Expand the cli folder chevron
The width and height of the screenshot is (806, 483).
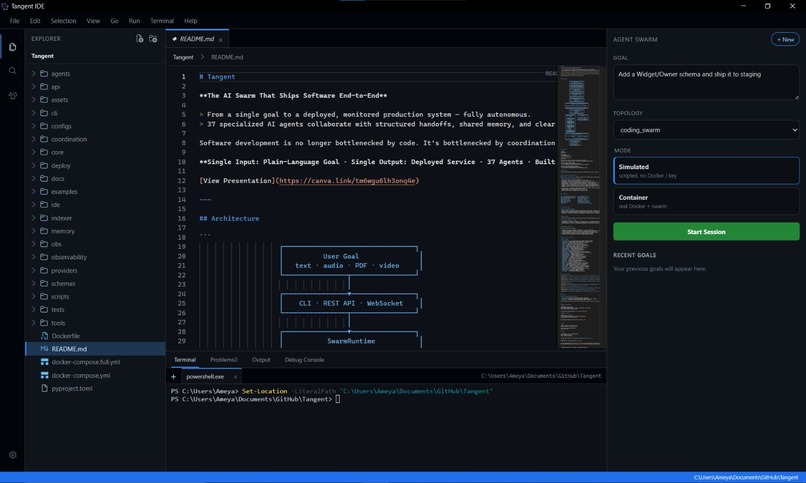click(34, 113)
